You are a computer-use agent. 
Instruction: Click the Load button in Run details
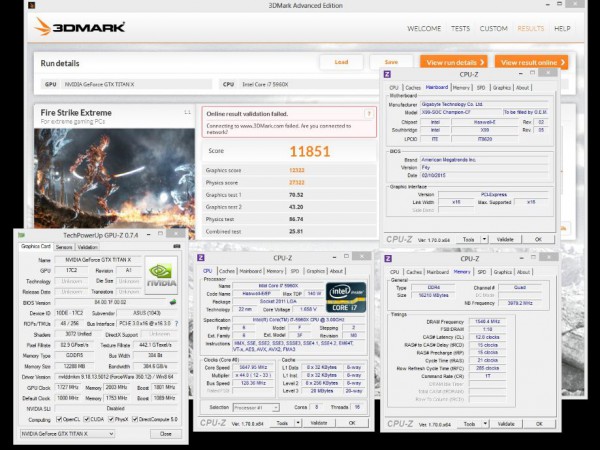[x=341, y=61]
